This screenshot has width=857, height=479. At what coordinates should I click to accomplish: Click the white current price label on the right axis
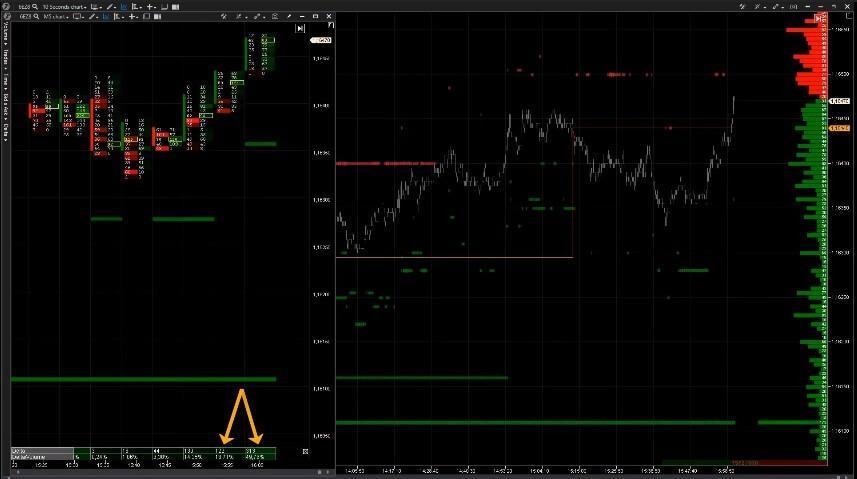coord(841,102)
